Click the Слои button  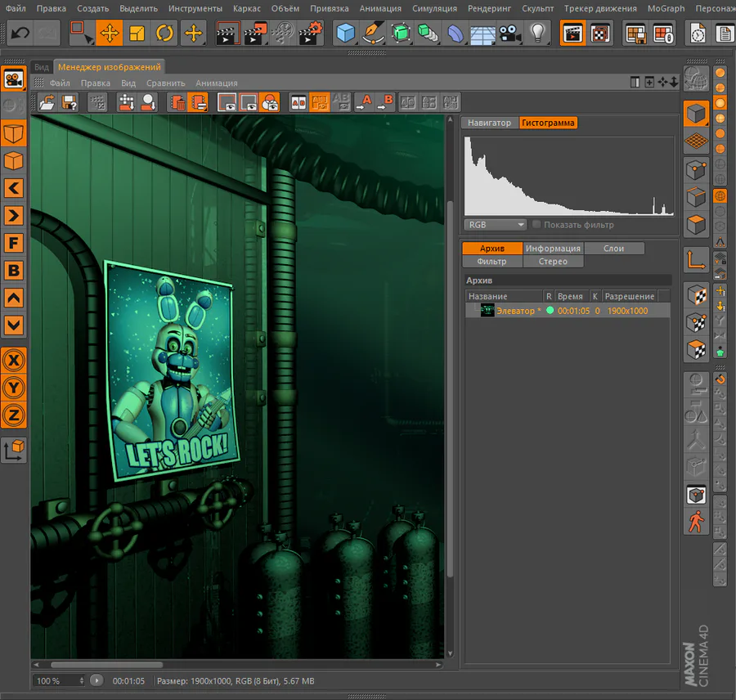pos(613,249)
